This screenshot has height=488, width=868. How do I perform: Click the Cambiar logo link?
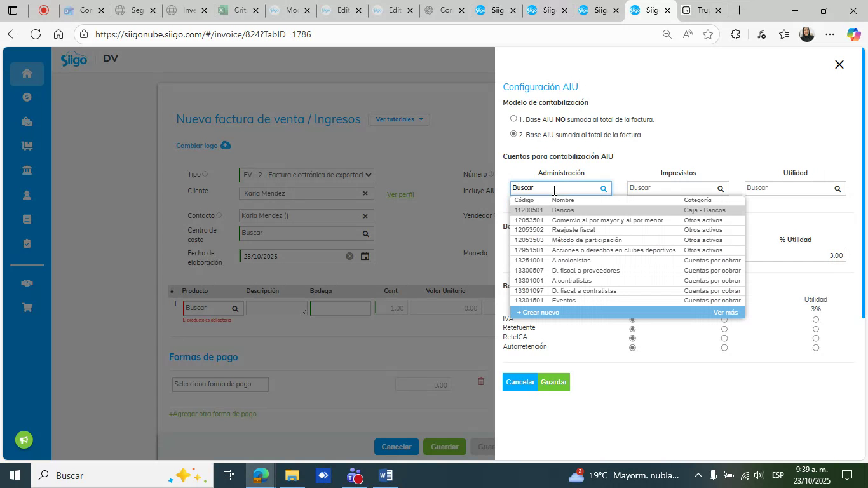[197, 146]
